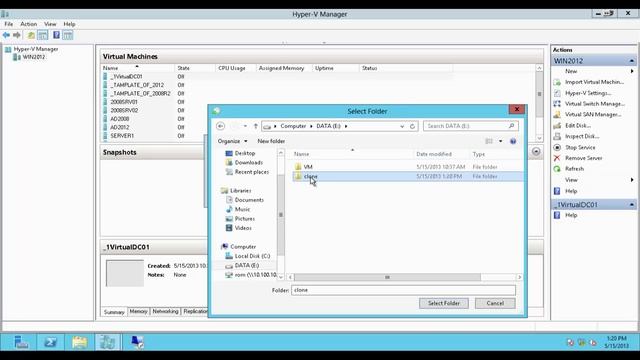Select the clone folder row
Image resolution: width=640 pixels, height=360 pixels.
(x=407, y=176)
